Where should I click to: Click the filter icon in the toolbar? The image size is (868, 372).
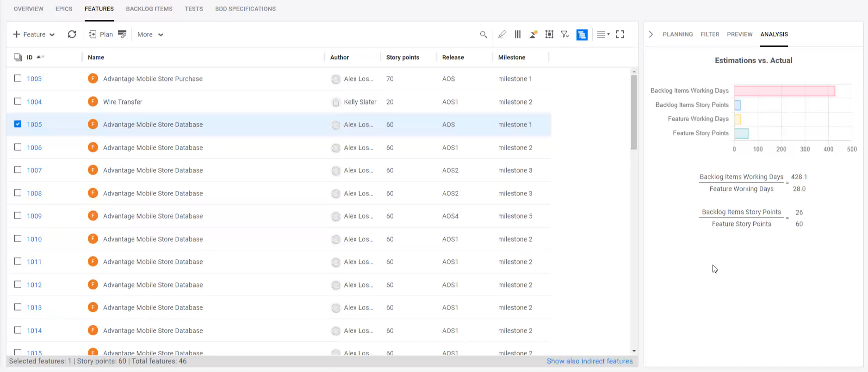click(x=565, y=34)
